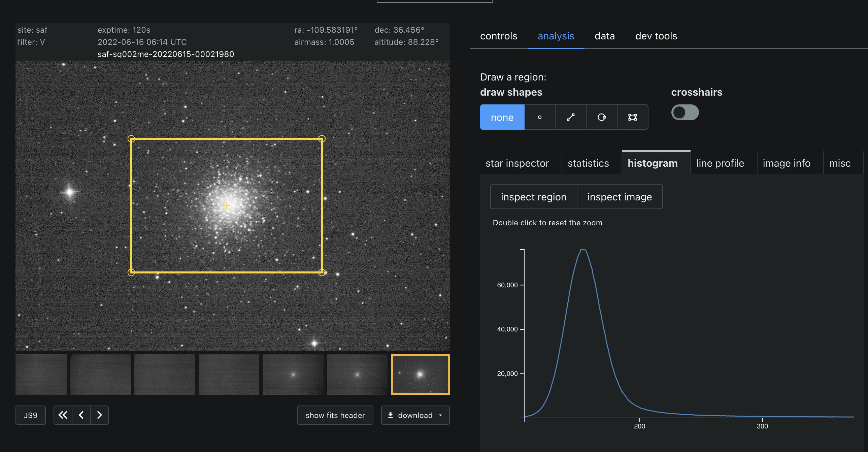The width and height of the screenshot is (868, 452).
Task: Jump to first image with double-chevron
Action: (x=63, y=415)
